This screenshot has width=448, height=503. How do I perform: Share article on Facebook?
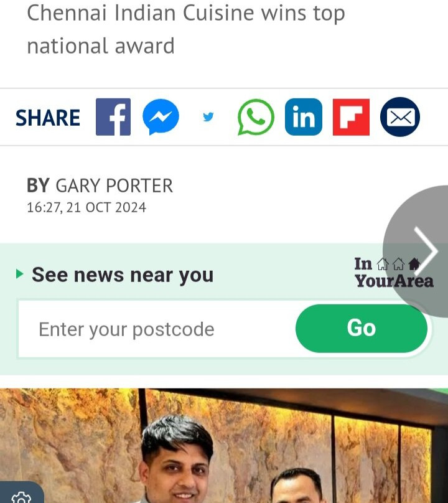(113, 117)
